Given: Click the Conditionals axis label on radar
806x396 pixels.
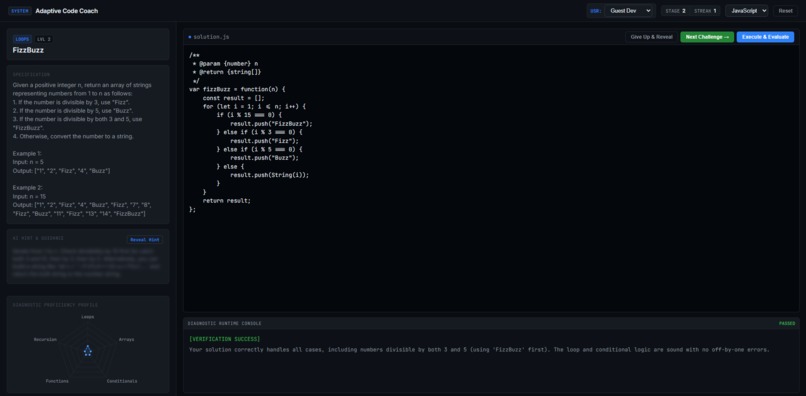Looking at the screenshot, I should (x=122, y=381).
